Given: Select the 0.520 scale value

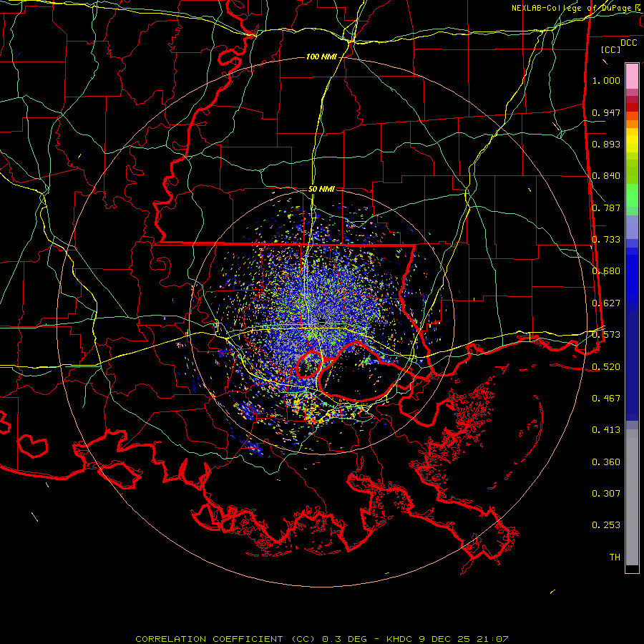Looking at the screenshot, I should (x=606, y=366).
